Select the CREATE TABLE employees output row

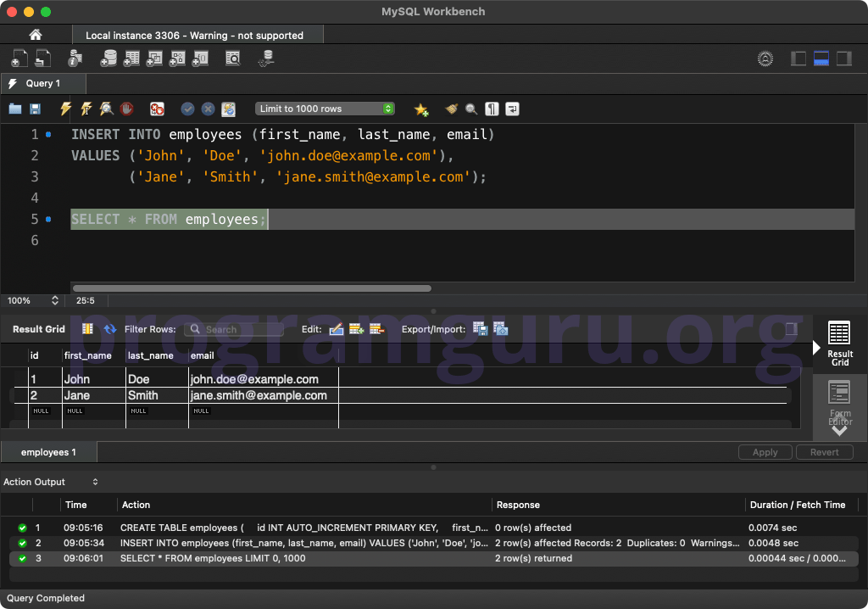pos(434,528)
